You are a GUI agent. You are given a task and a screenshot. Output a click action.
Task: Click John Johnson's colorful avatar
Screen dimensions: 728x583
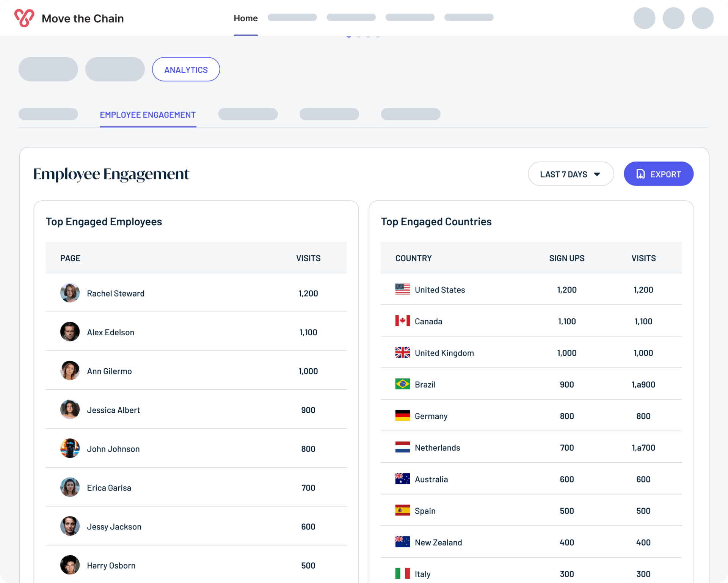click(70, 448)
